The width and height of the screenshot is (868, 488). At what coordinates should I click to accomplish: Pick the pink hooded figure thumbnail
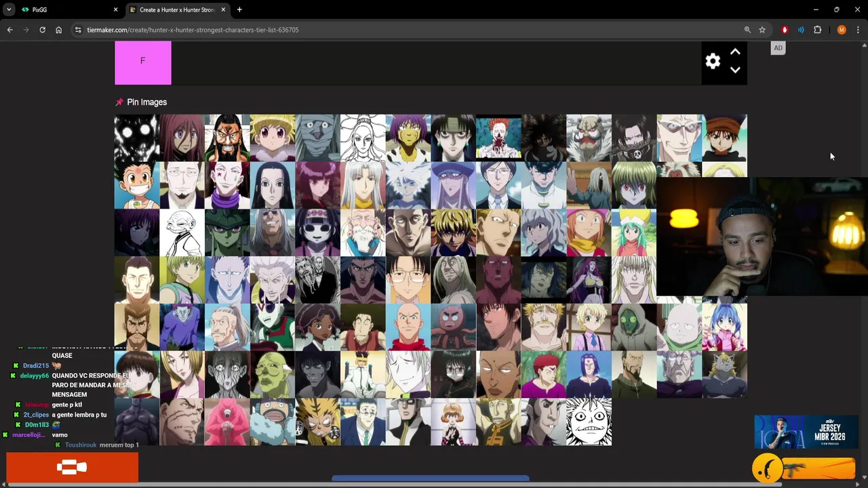tap(227, 422)
